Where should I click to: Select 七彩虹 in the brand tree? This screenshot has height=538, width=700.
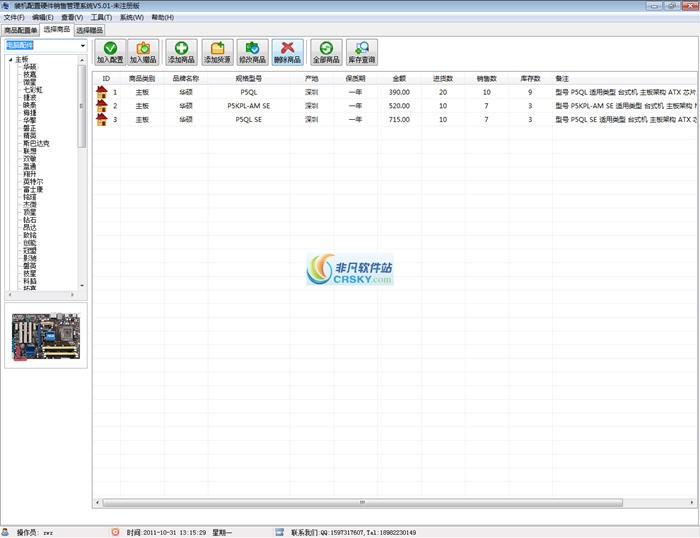33,90
